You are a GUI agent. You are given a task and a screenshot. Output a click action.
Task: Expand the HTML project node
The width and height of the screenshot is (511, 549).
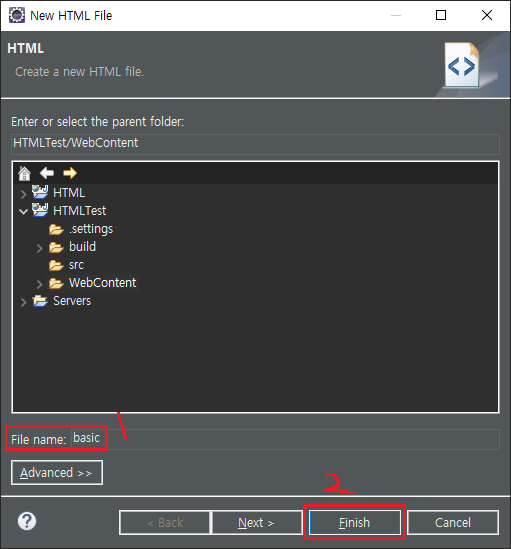[23, 194]
